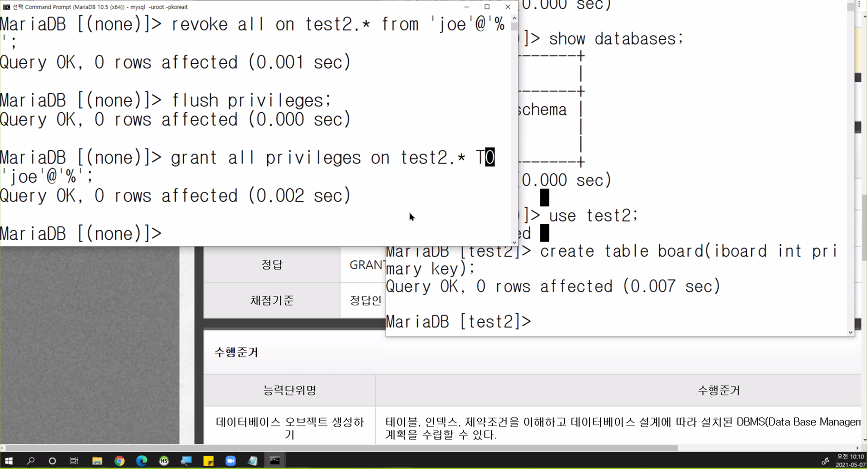Click the 'schema' text in back window
The height and width of the screenshot is (469, 867).
click(x=543, y=110)
